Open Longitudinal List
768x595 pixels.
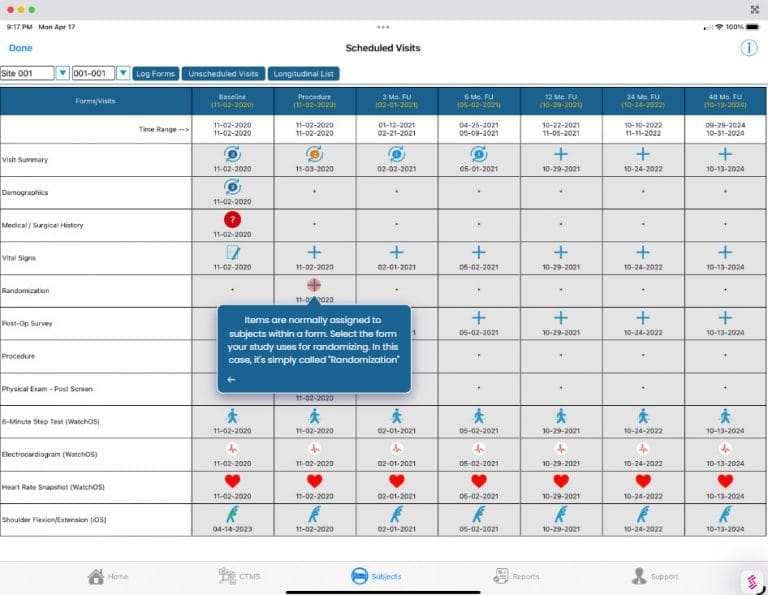(x=304, y=73)
